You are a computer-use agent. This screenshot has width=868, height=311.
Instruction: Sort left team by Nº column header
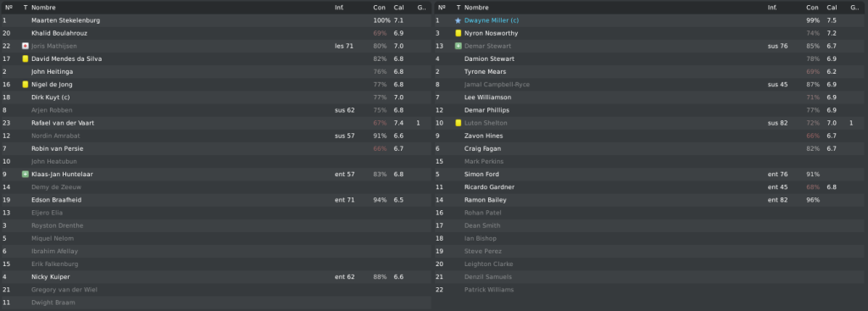[x=8, y=8]
